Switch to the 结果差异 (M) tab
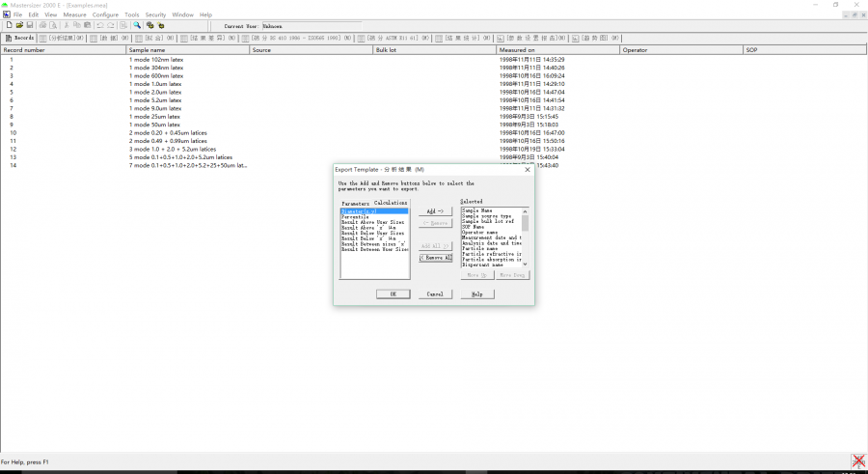This screenshot has height=474, width=868. [208, 39]
